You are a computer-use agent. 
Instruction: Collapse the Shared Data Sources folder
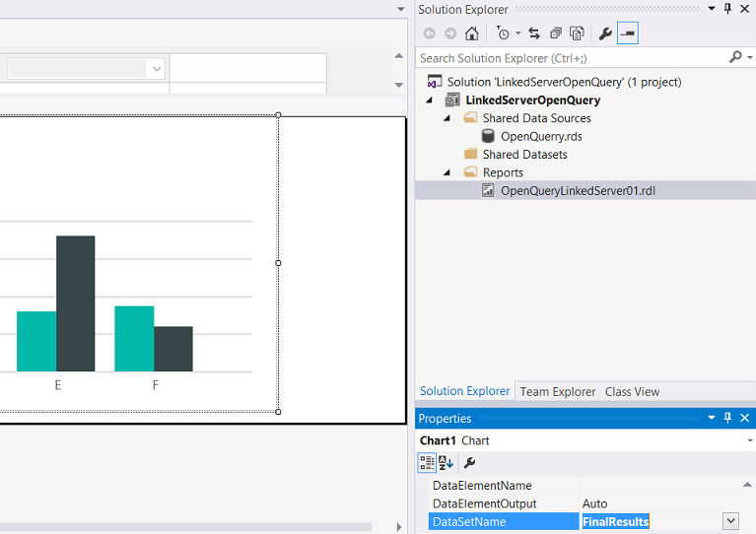point(447,118)
